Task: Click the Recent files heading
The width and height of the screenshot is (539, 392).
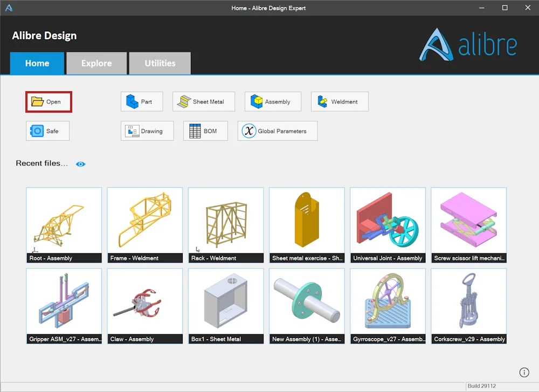Action: tap(42, 163)
